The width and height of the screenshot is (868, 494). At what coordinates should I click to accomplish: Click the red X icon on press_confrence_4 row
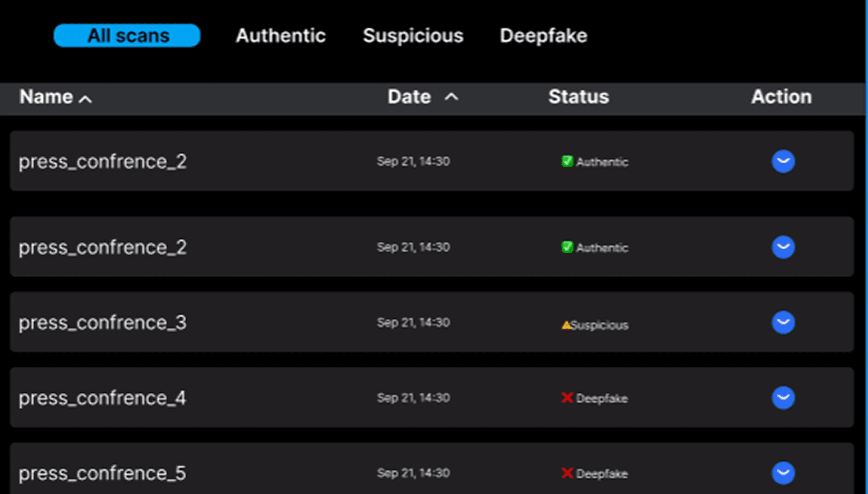[568, 398]
